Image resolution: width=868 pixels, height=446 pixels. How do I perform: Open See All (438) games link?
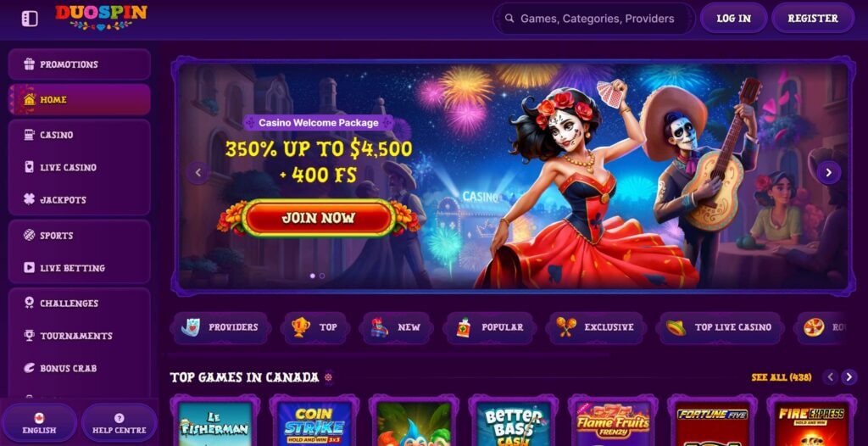pos(781,377)
